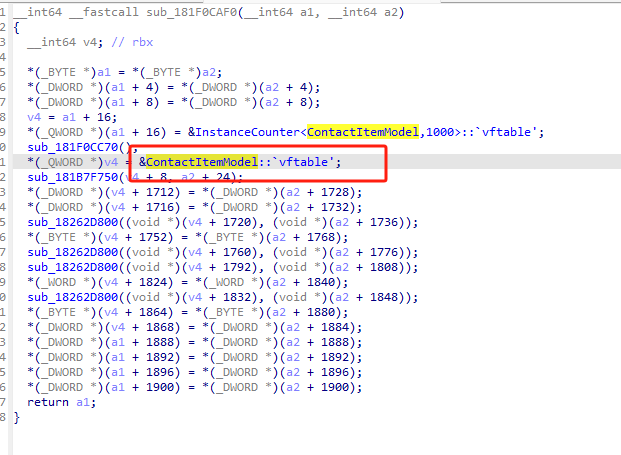Click offset 1884 in the a2 + 1884 expression

coord(335,327)
